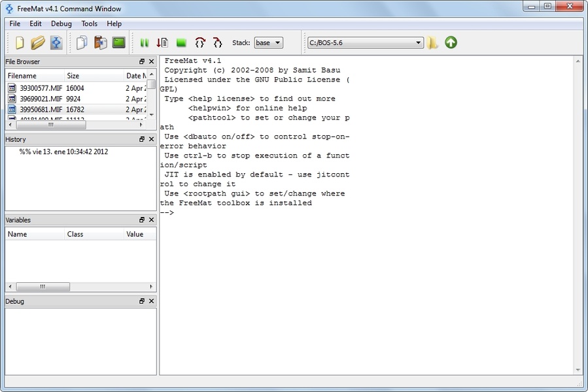Click the Continue execution arrow icon

(x=162, y=42)
